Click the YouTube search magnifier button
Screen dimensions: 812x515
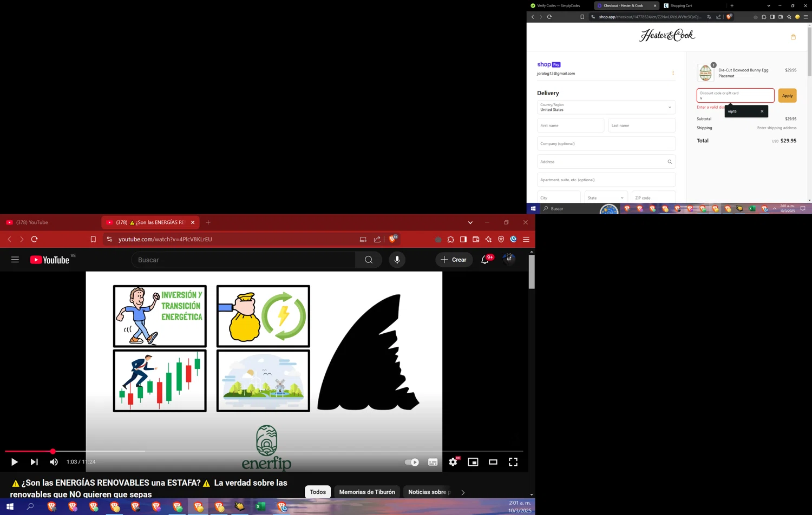tap(369, 260)
